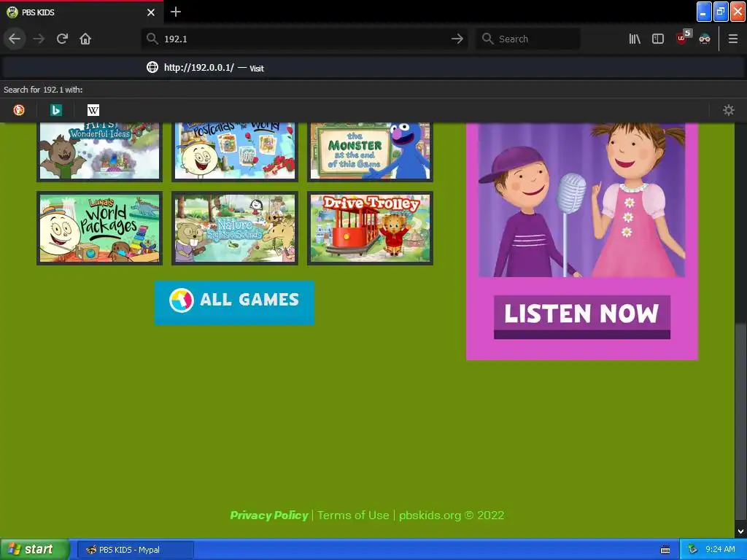This screenshot has width=747, height=560.
Task: Open the hamburger application menu
Action: tap(733, 39)
